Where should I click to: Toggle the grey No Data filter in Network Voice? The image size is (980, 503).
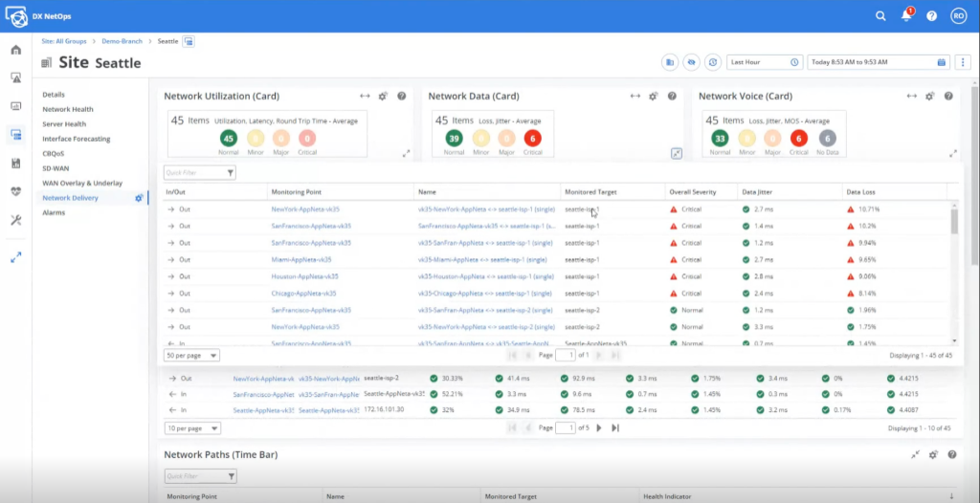click(x=828, y=139)
